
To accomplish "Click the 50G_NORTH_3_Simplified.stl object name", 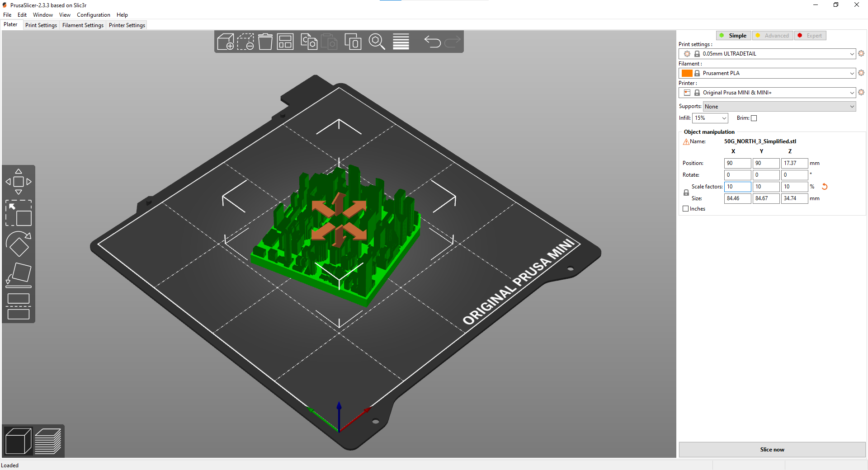I will point(760,141).
